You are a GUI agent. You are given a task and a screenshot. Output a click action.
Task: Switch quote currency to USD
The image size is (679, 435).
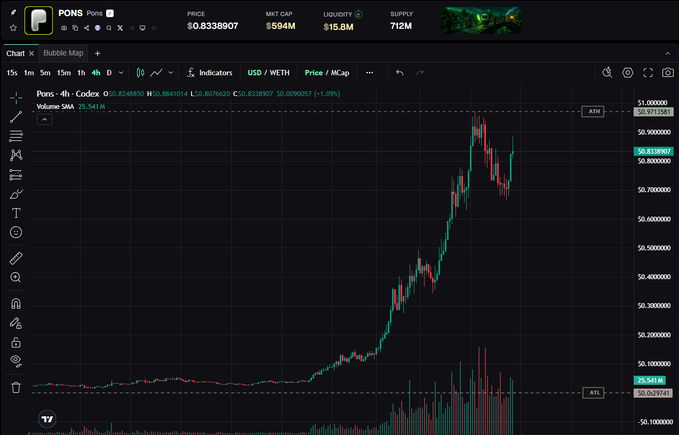pyautogui.click(x=254, y=73)
